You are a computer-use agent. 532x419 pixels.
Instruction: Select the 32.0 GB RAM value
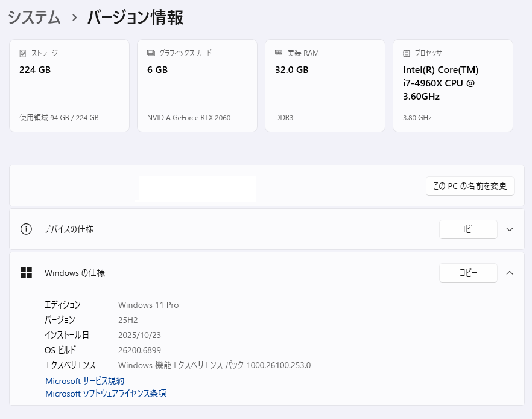point(291,70)
